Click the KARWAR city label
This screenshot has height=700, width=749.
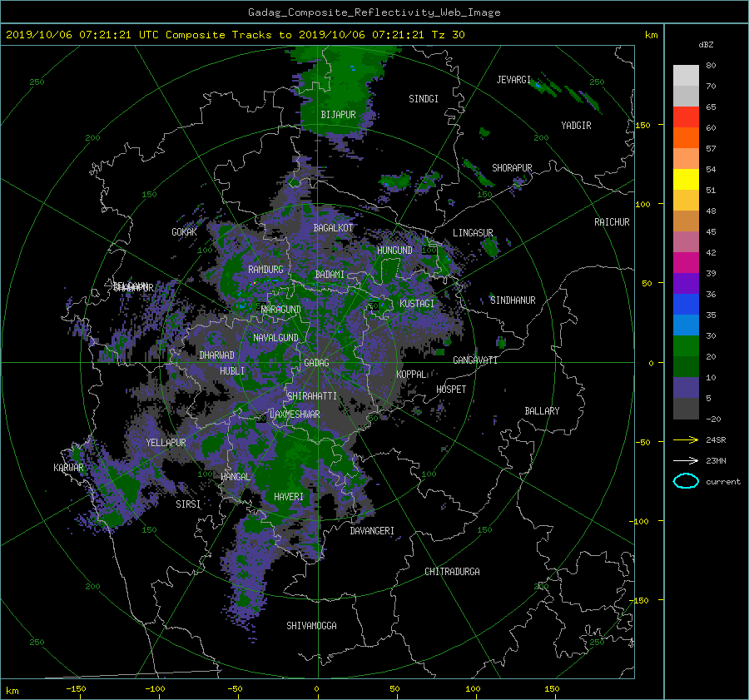(68, 467)
